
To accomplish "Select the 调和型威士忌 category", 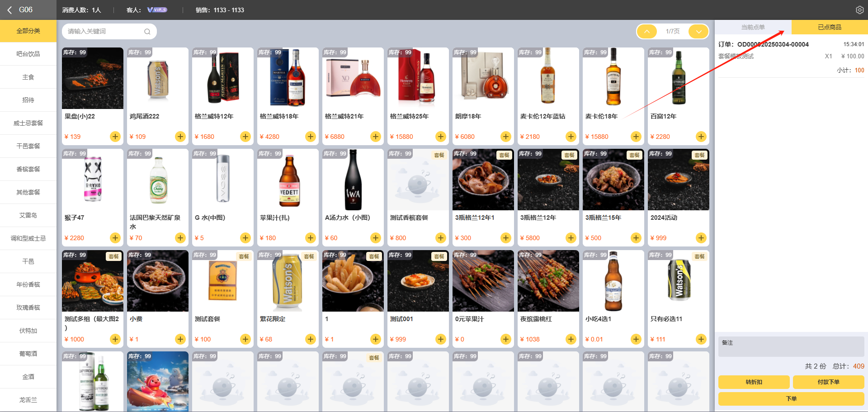I will (28, 239).
